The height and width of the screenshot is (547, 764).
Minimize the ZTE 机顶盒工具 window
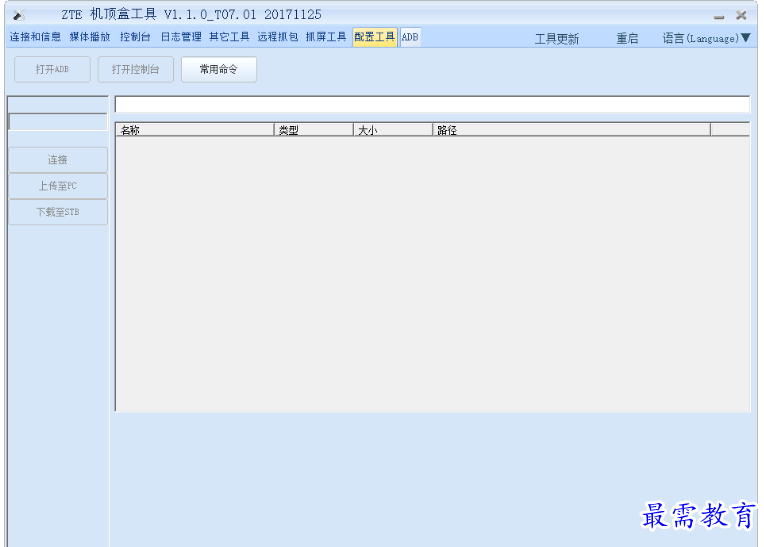click(x=719, y=16)
